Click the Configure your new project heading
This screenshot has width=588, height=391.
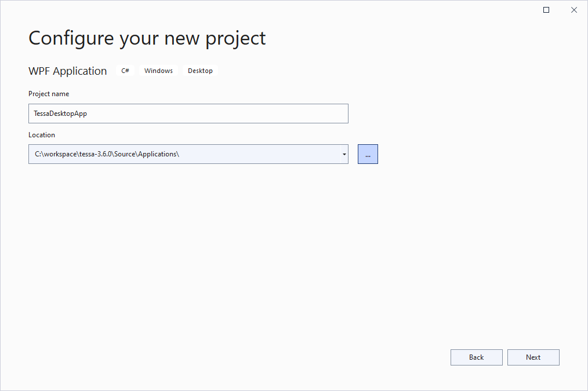[147, 38]
